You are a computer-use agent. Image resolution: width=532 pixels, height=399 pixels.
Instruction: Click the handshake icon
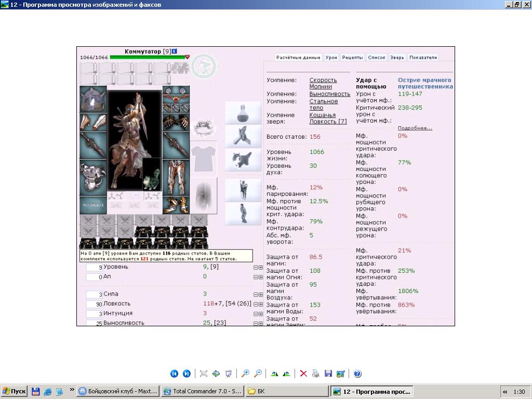243,136
